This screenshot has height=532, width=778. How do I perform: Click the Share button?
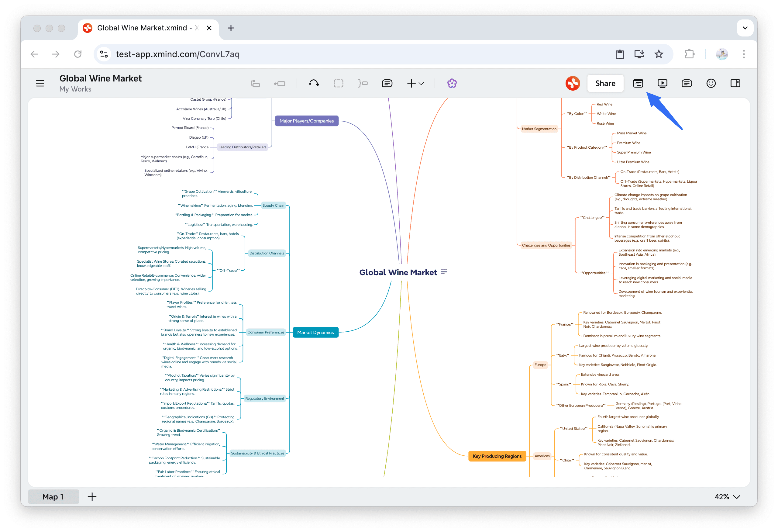click(x=605, y=83)
